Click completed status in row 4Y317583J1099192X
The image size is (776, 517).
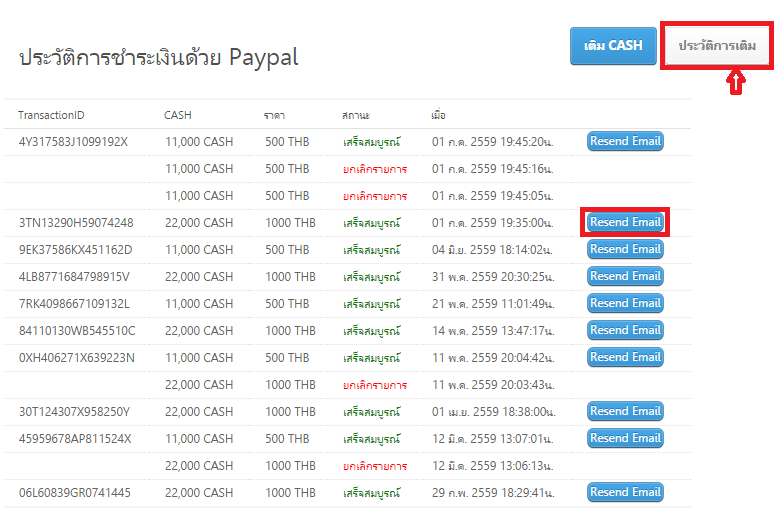coord(372,142)
